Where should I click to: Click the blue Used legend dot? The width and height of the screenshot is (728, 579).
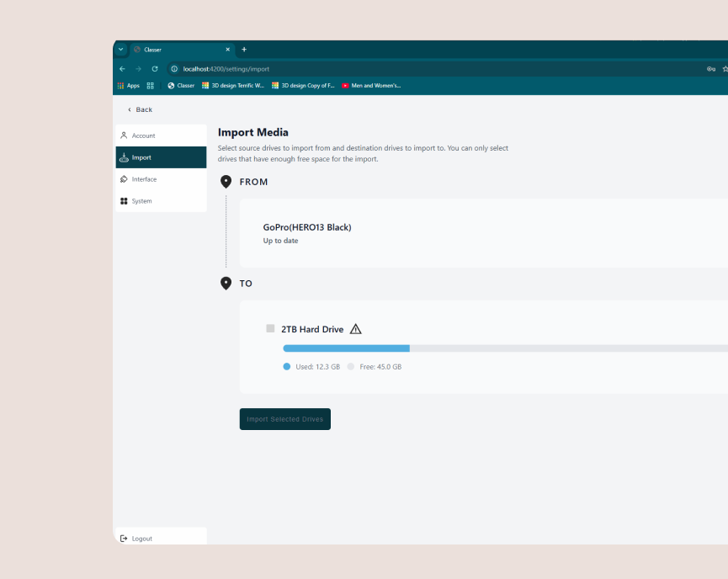pyautogui.click(x=287, y=367)
